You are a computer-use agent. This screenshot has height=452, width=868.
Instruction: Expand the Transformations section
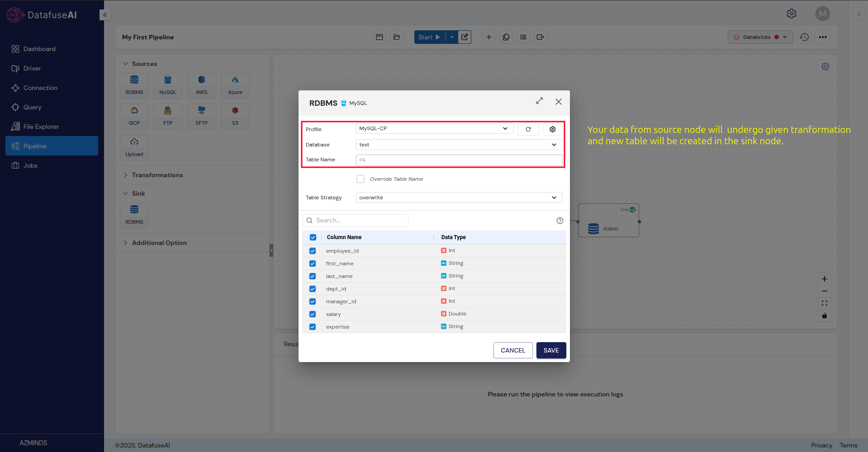(157, 175)
